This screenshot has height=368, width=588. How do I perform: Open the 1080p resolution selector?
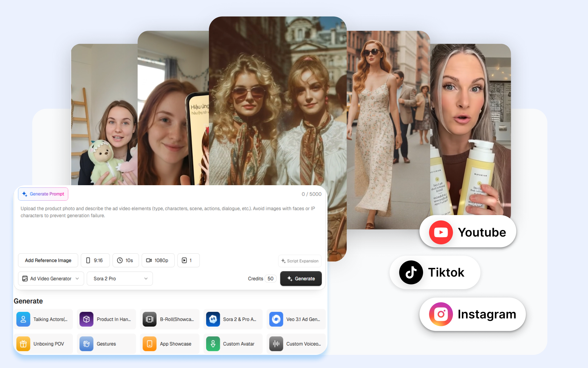(158, 260)
